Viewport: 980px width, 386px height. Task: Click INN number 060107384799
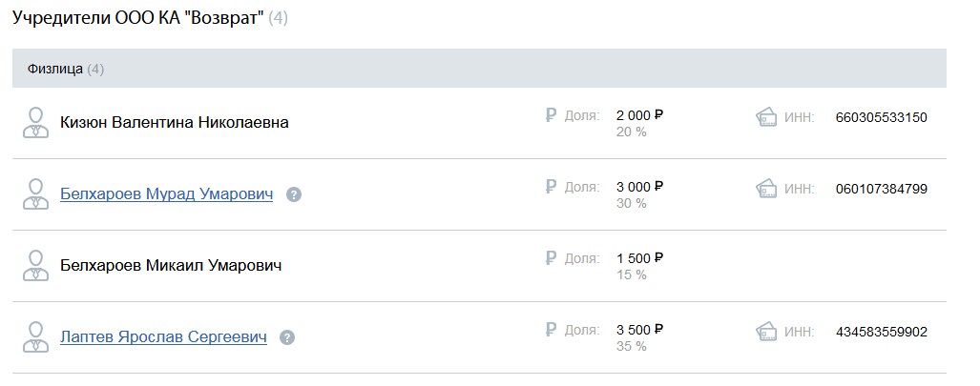[882, 189]
